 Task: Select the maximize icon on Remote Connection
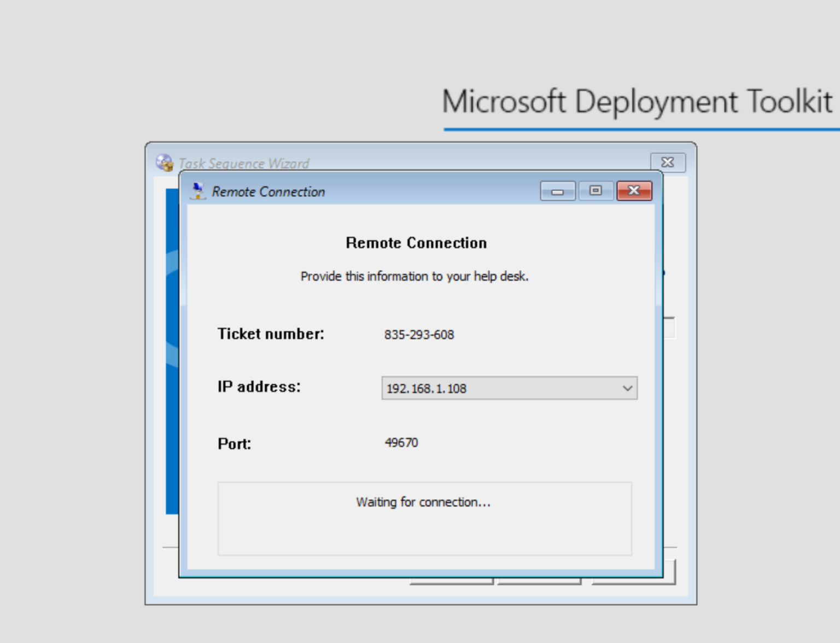(x=596, y=191)
